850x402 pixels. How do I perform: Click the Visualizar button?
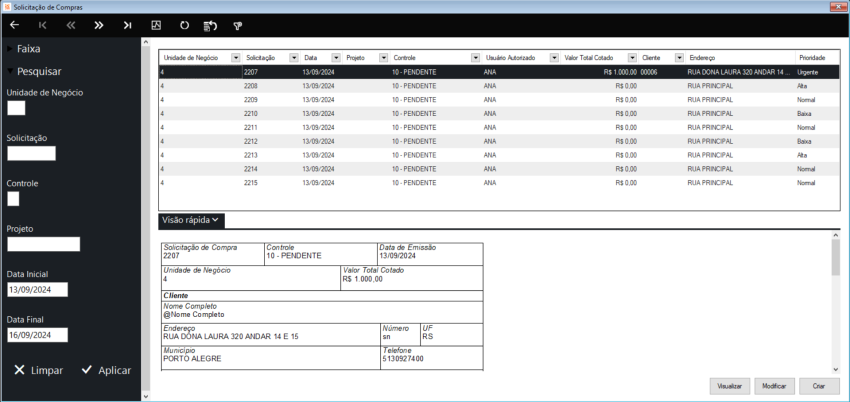(729, 386)
